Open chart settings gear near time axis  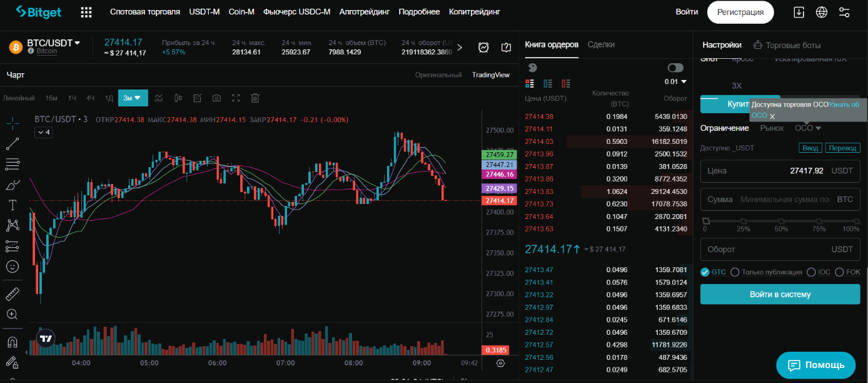[500, 362]
